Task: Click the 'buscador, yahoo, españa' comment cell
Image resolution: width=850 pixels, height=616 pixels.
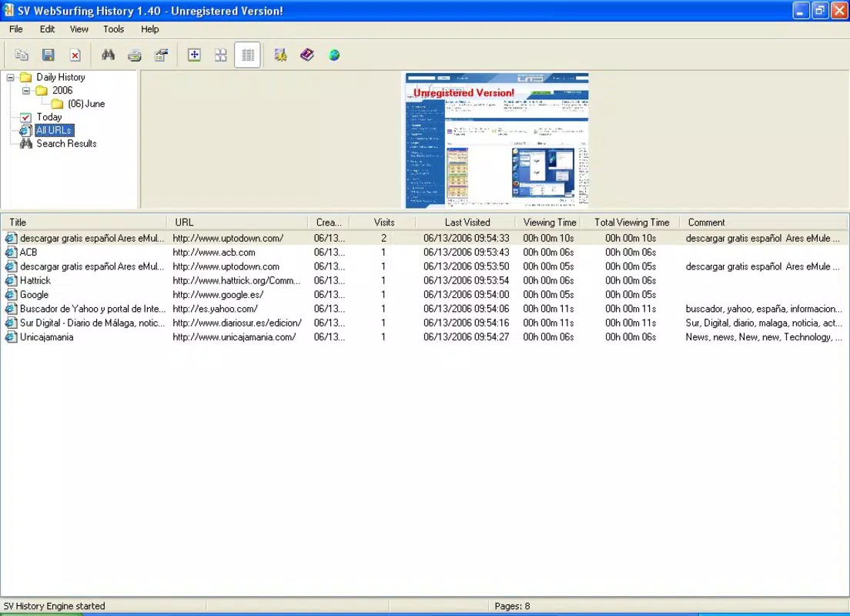Action: 764,309
